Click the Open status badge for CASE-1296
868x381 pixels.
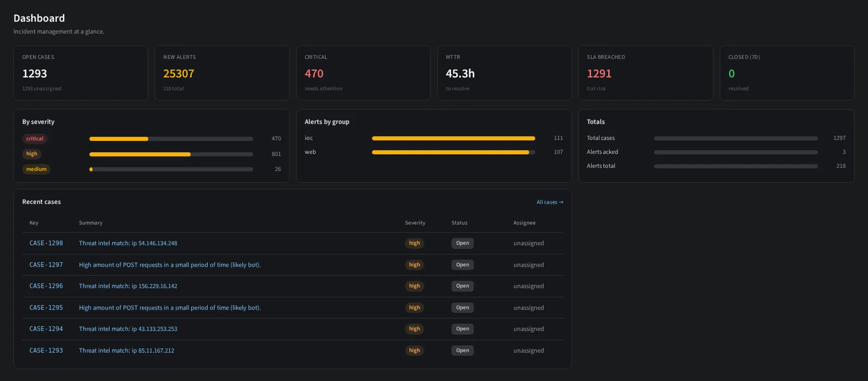point(463,286)
